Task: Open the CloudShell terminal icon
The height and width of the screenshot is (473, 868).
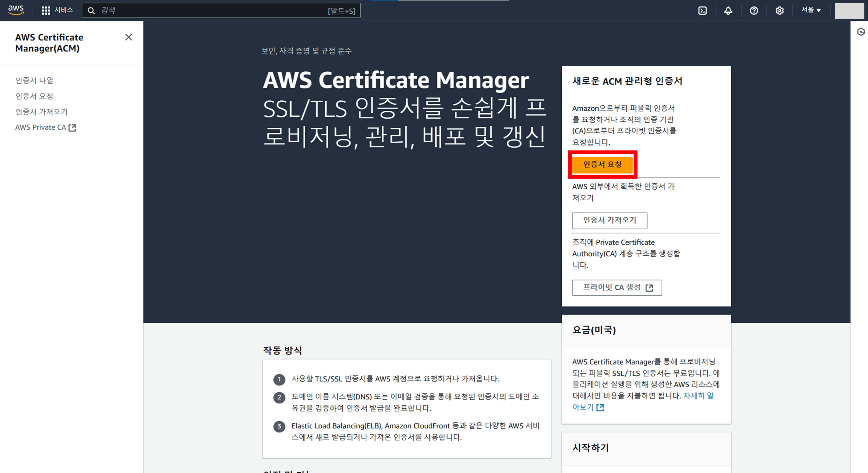Action: tap(702, 10)
